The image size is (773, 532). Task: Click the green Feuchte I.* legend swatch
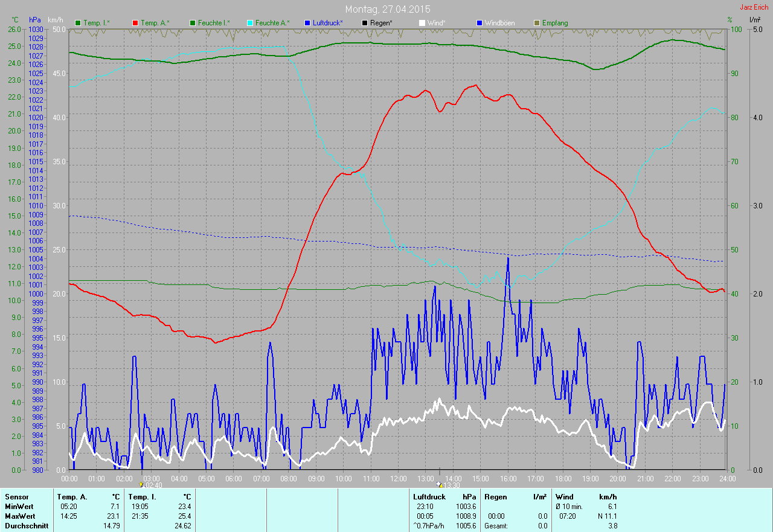pyautogui.click(x=193, y=23)
